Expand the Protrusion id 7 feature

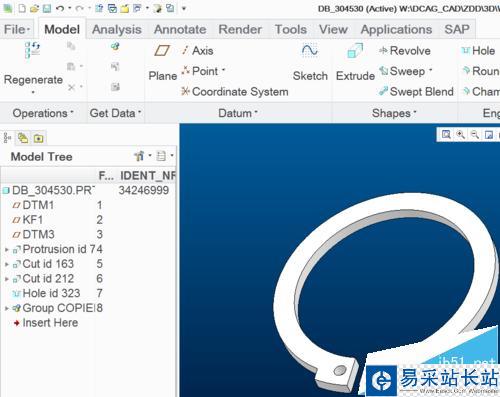(x=7, y=249)
